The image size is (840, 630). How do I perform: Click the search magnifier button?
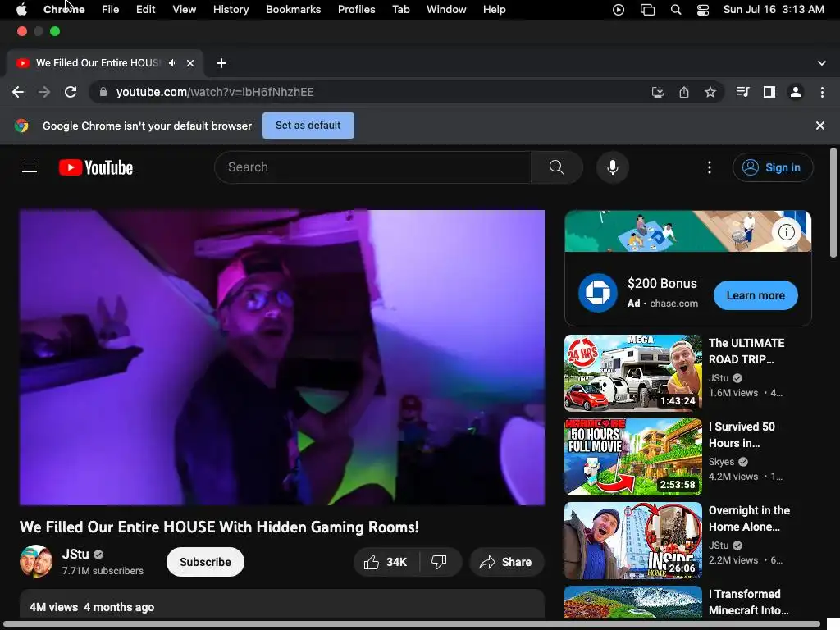tap(557, 167)
